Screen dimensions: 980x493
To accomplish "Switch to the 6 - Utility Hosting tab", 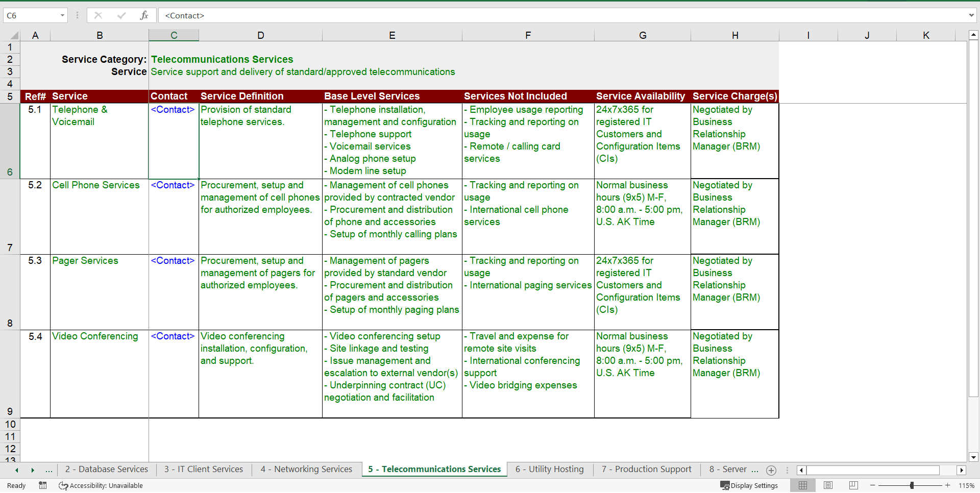I will 549,469.
